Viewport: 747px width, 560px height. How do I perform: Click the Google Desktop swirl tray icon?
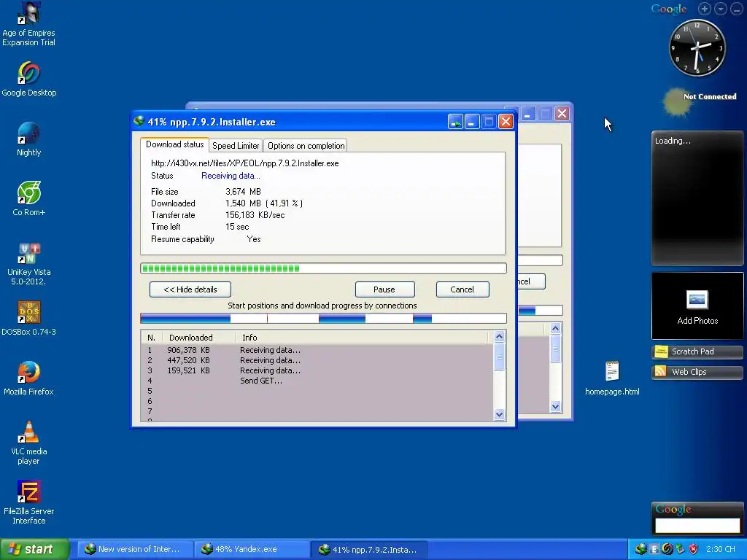pyautogui.click(x=667, y=549)
